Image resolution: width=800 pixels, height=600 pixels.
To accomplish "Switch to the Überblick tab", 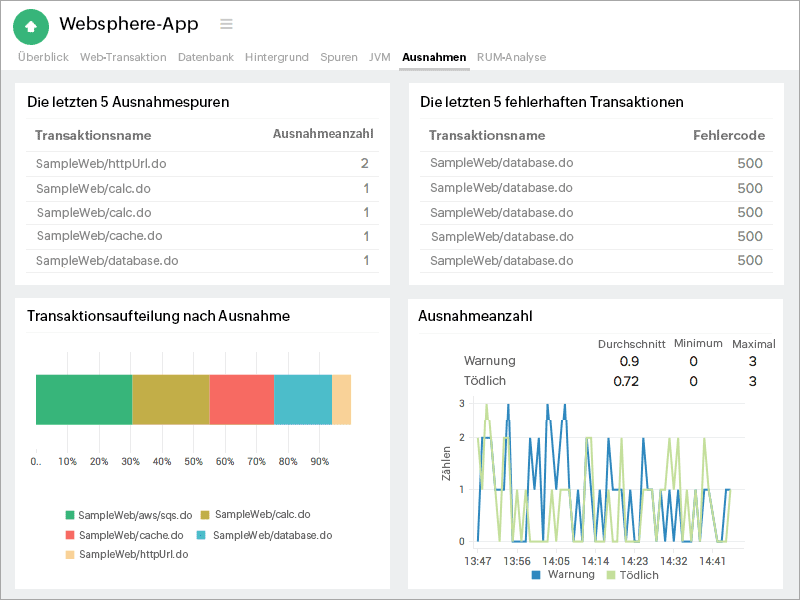I will [43, 57].
